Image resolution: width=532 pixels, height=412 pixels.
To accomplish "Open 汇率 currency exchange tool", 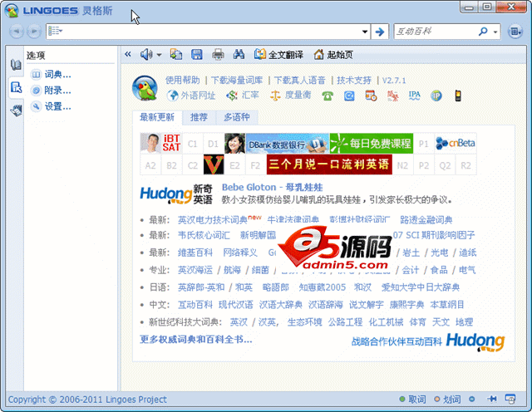I will coord(243,96).
